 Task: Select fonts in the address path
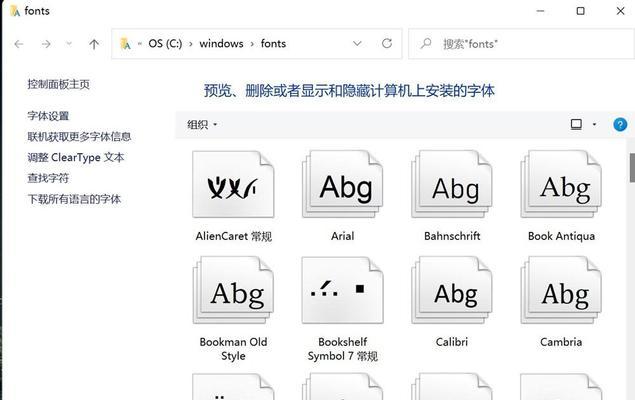273,43
